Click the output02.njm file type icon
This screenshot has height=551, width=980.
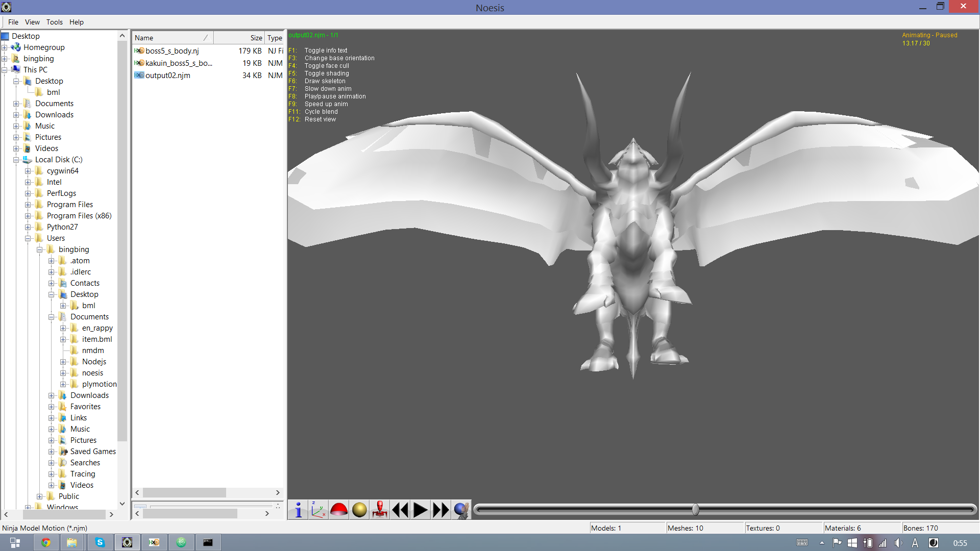pos(139,76)
